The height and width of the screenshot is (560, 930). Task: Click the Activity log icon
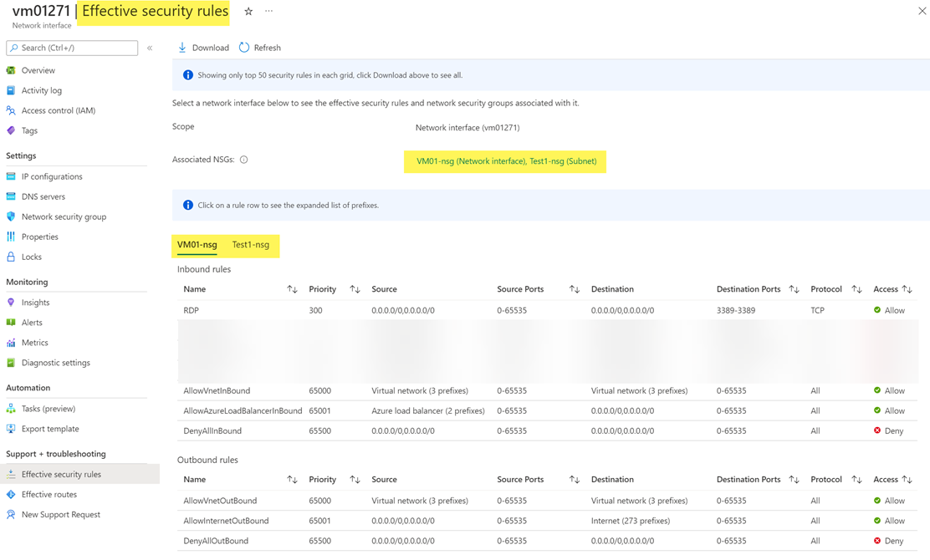[x=11, y=90]
